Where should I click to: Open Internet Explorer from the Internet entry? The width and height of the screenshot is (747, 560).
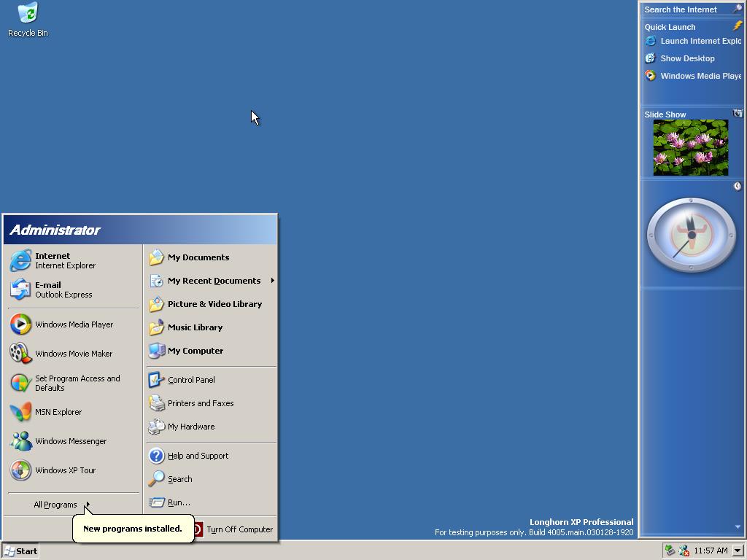click(x=74, y=260)
